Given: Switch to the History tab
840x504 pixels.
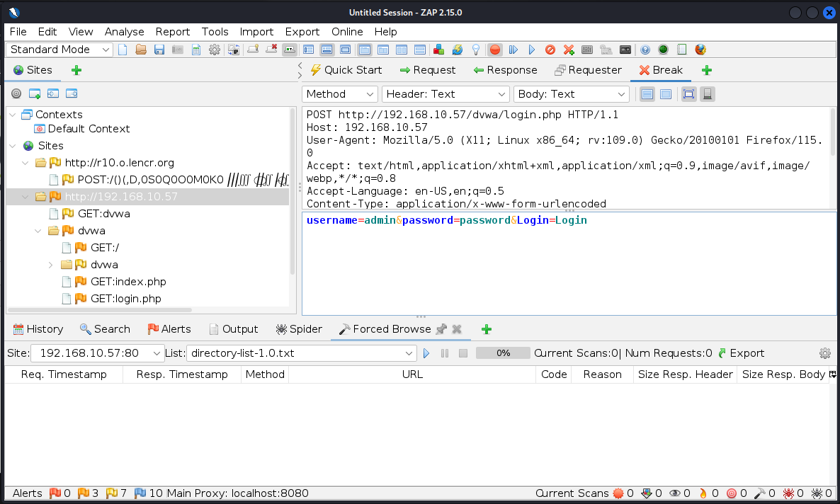Looking at the screenshot, I should tap(38, 329).
